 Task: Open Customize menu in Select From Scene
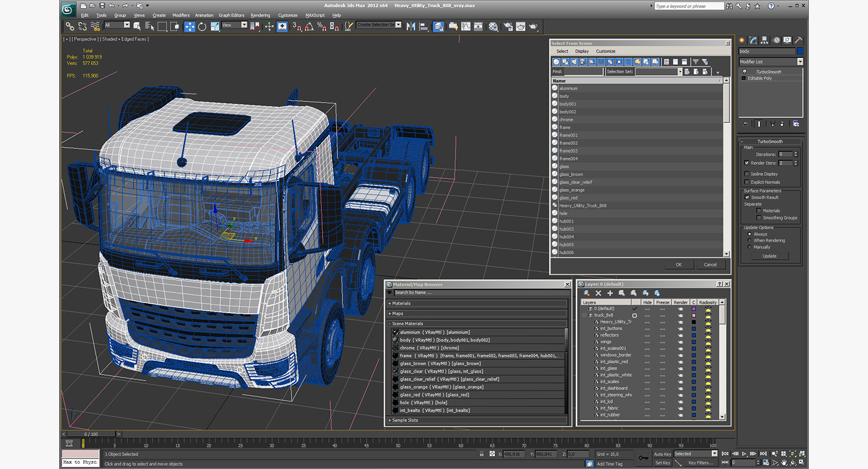[x=606, y=51]
